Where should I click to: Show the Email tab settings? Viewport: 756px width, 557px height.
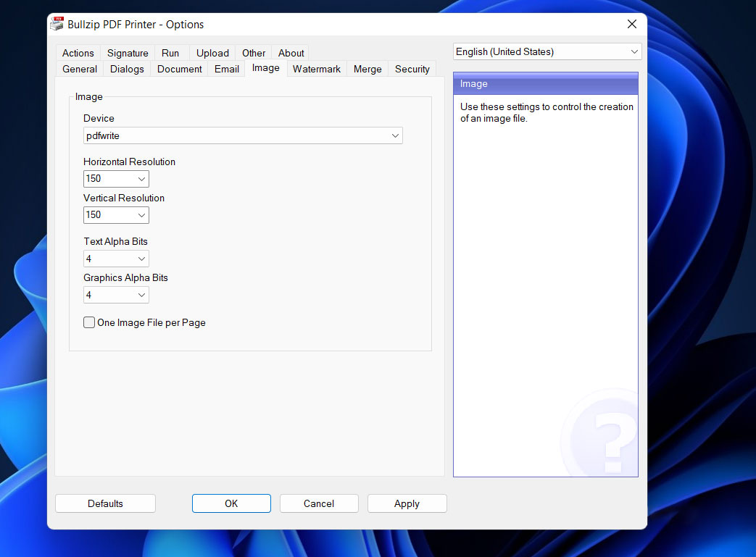[227, 70]
